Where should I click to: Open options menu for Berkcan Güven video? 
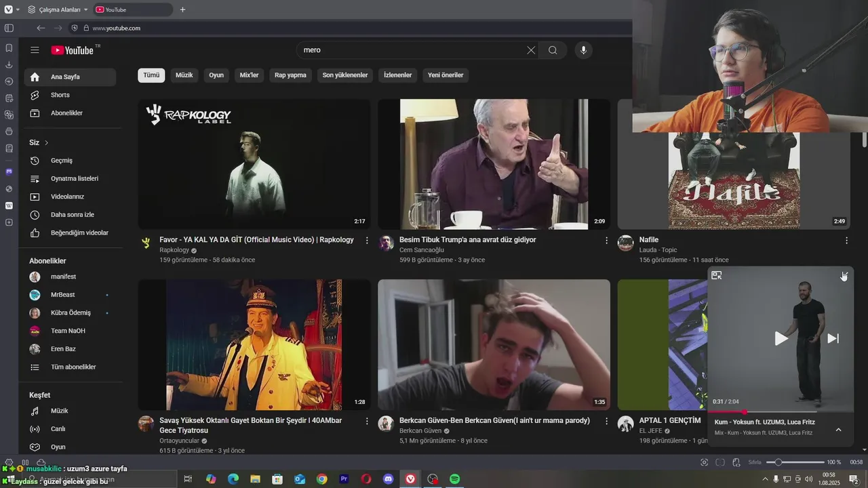(606, 422)
